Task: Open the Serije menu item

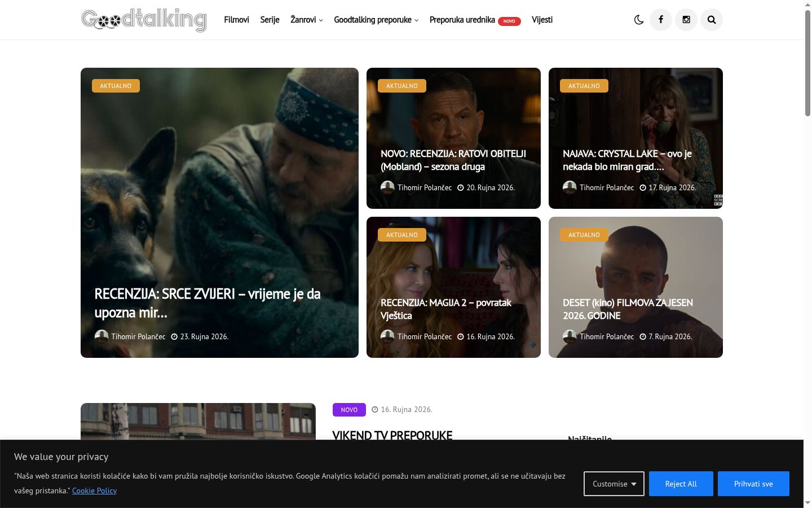Action: [x=270, y=20]
